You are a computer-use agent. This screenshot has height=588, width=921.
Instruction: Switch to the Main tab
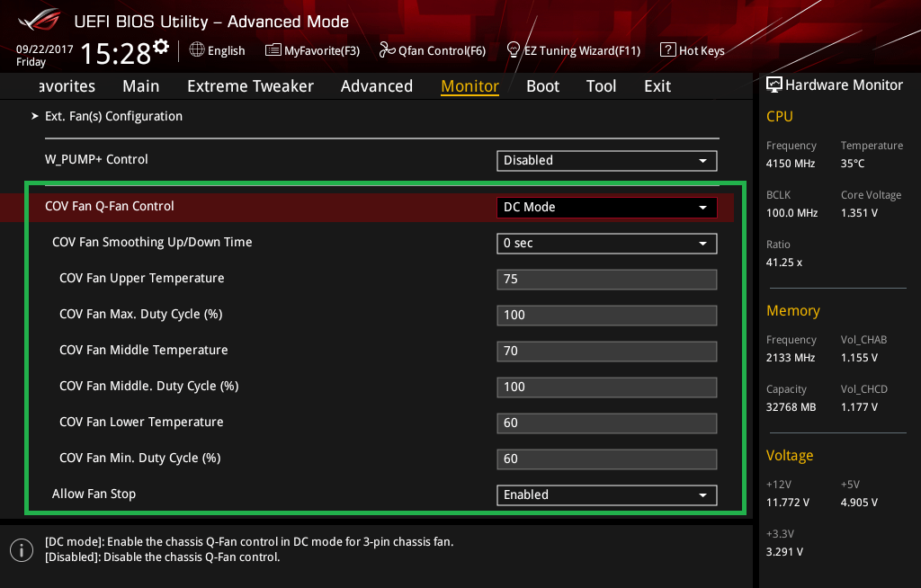pyautogui.click(x=141, y=86)
